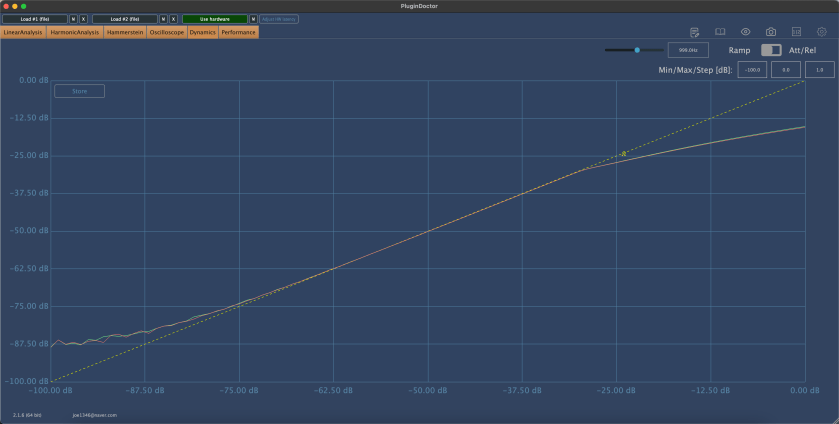Click the X button beside Load #1
The width and height of the screenshot is (839, 424).
click(83, 19)
